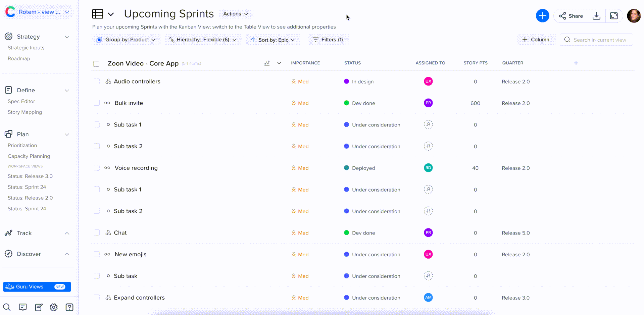Viewport: 644px width, 315px height.
Task: Add a new column with plus icon
Action: click(x=576, y=63)
